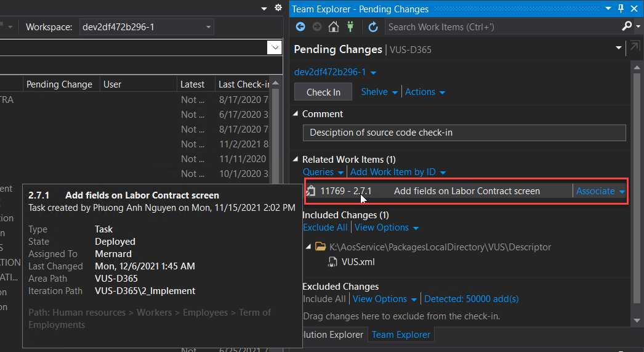Image resolution: width=644 pixels, height=352 pixels.
Task: Select the VUS.xml file
Action: 358,261
